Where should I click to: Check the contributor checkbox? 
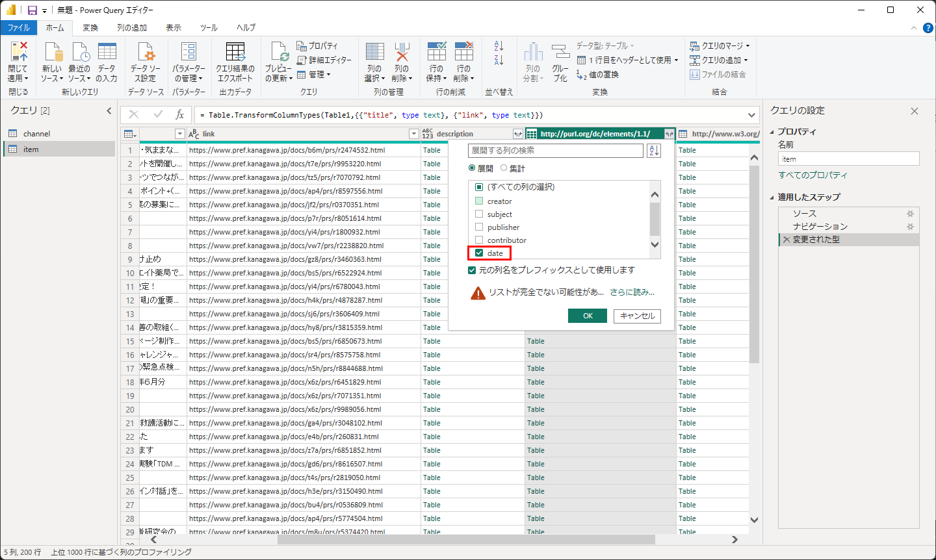(x=479, y=240)
